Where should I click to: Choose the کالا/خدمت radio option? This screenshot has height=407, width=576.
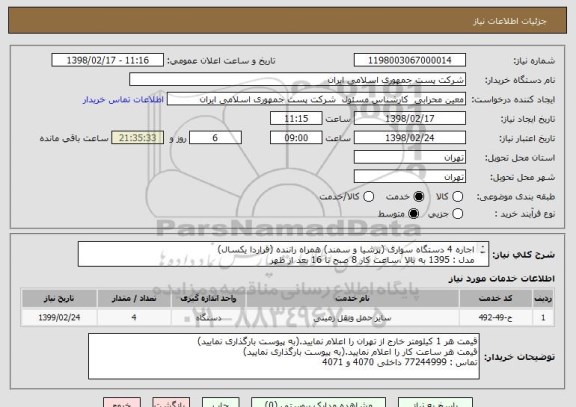point(368,197)
